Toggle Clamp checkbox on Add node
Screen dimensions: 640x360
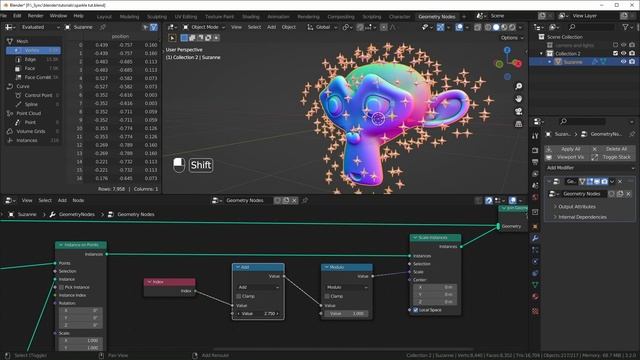click(239, 296)
